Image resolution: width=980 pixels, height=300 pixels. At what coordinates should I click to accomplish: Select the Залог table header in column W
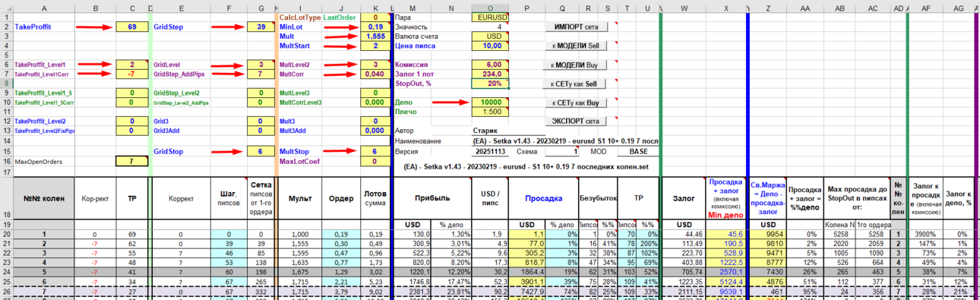[x=684, y=197]
